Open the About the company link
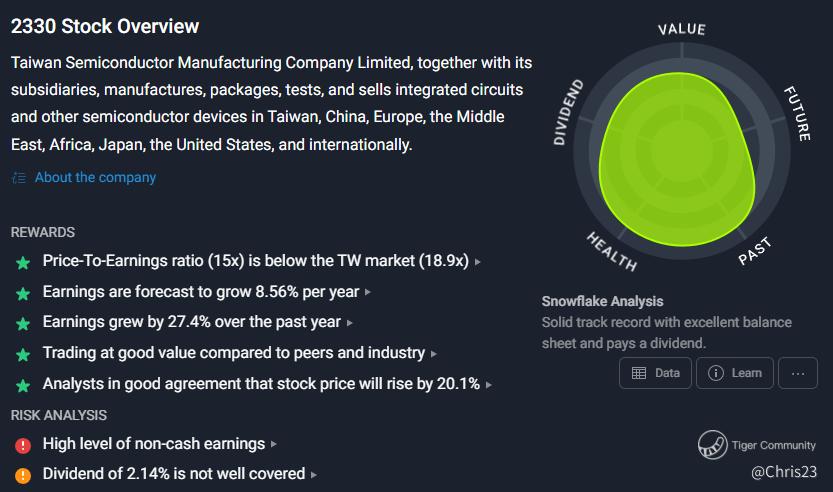 click(95, 177)
